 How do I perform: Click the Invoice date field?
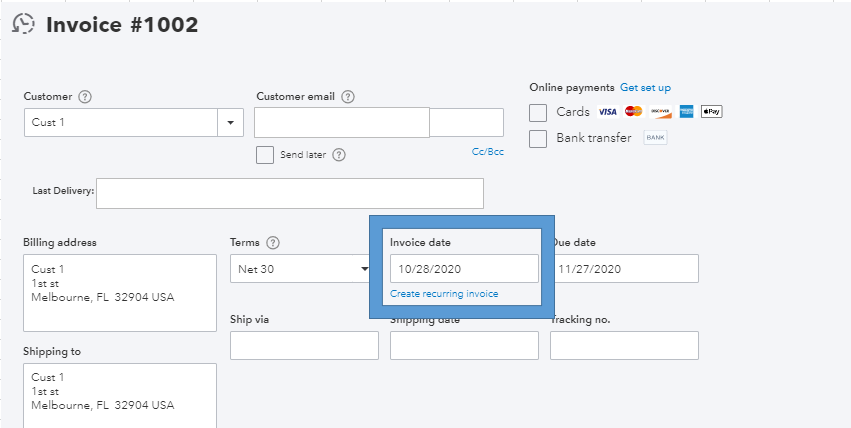(x=464, y=269)
